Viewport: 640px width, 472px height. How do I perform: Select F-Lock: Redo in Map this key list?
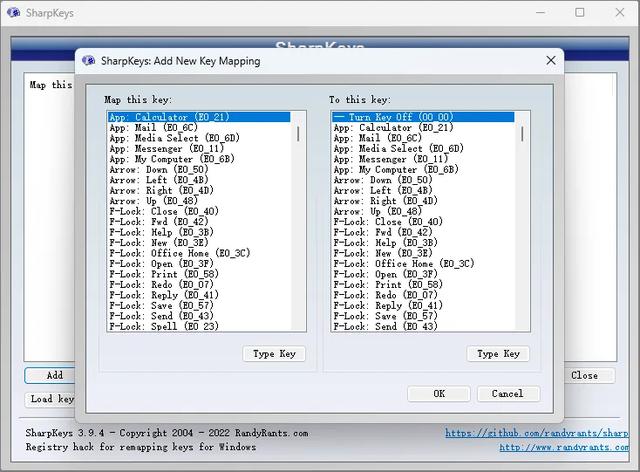coord(199,285)
